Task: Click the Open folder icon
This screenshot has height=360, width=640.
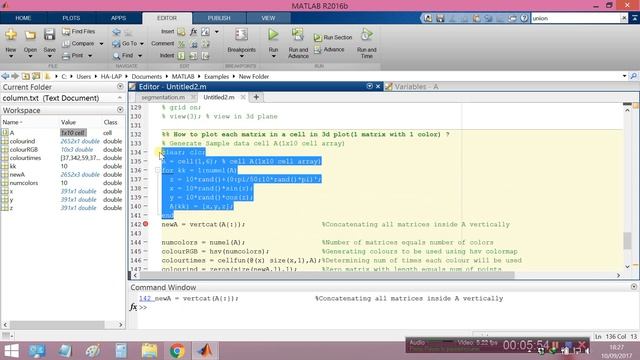Action: [30, 35]
